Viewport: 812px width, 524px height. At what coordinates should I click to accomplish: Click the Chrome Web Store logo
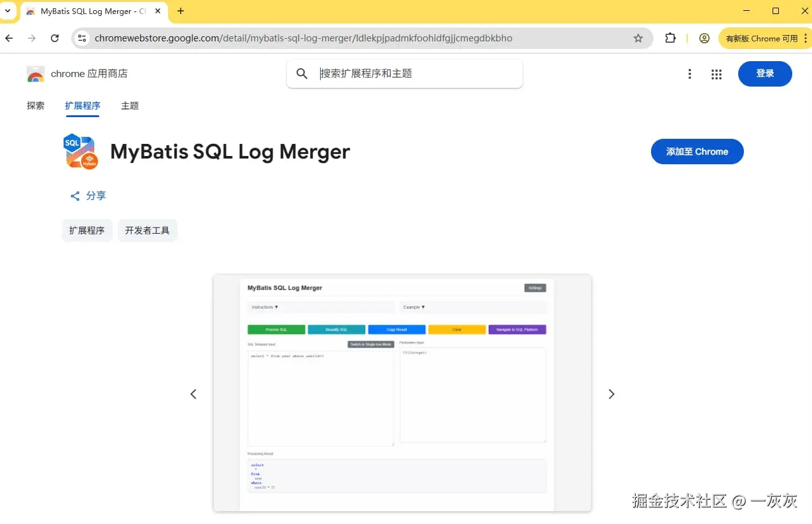36,74
